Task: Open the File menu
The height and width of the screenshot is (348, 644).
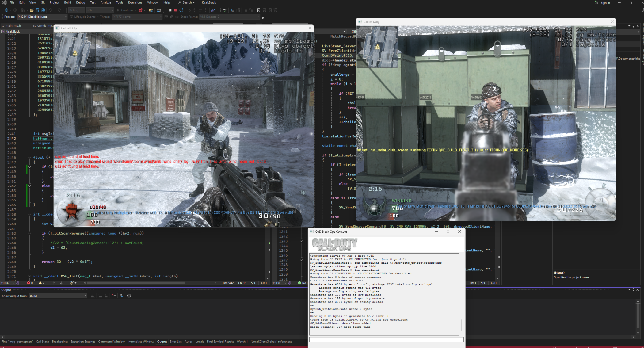Action: (12, 2)
